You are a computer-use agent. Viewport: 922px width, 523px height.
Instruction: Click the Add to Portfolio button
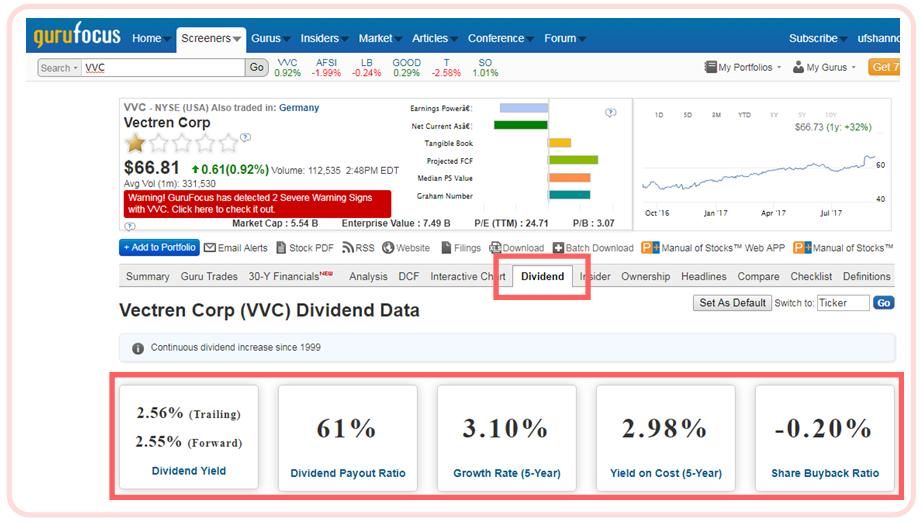pyautogui.click(x=159, y=248)
